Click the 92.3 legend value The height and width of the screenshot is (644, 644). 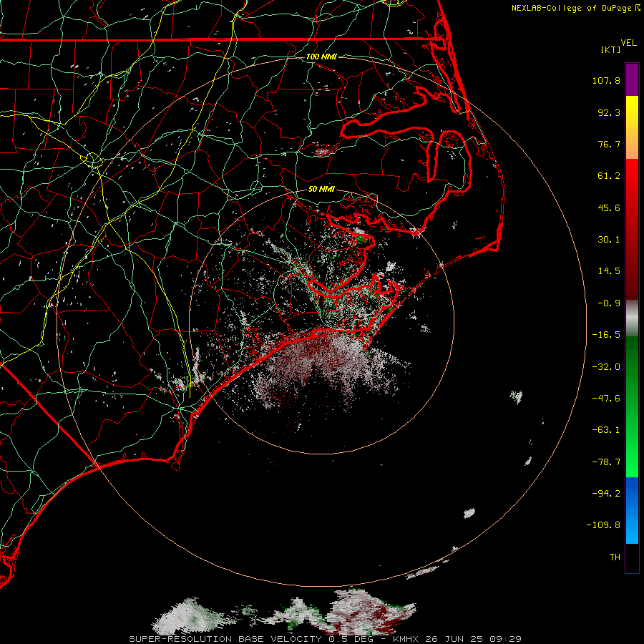[609, 112]
